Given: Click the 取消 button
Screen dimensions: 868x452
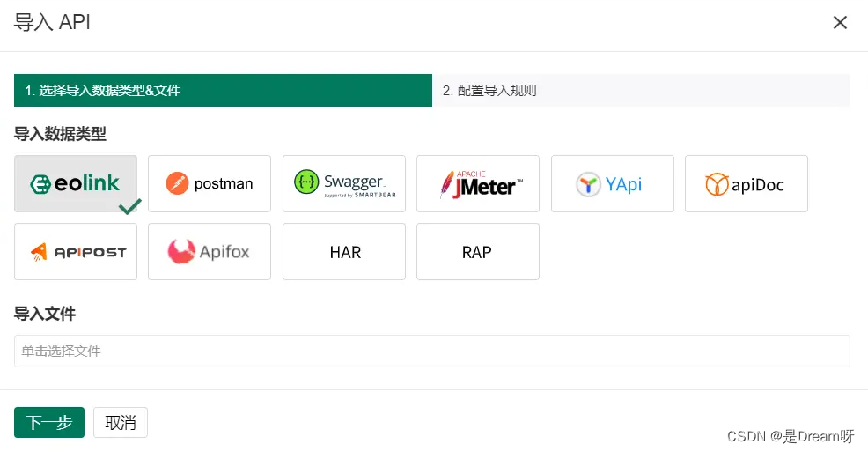Looking at the screenshot, I should tap(121, 423).
